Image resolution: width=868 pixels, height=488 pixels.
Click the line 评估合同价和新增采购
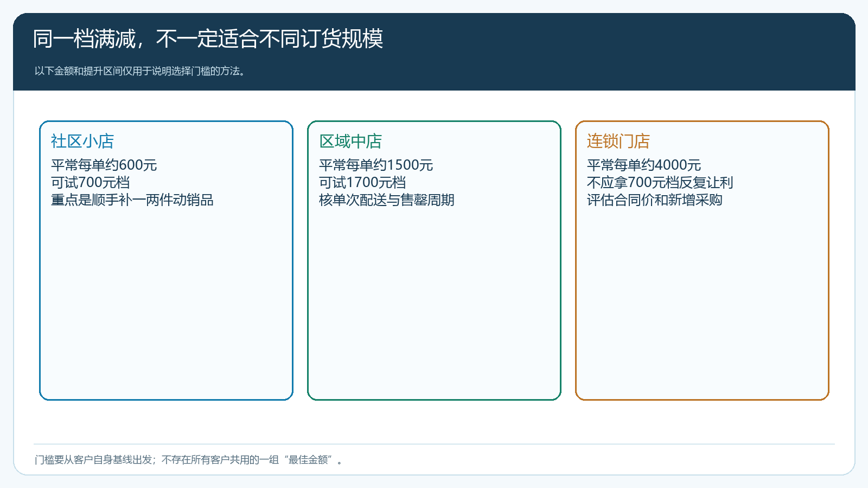point(654,200)
